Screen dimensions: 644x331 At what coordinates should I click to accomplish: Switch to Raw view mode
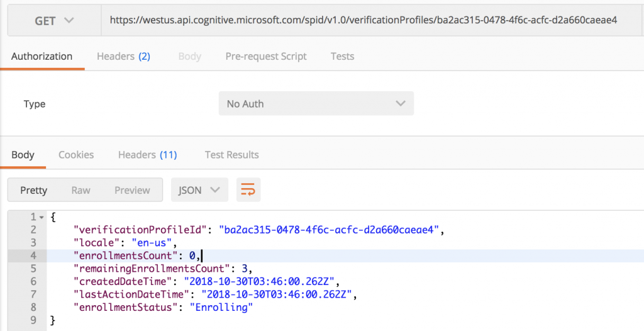click(80, 190)
